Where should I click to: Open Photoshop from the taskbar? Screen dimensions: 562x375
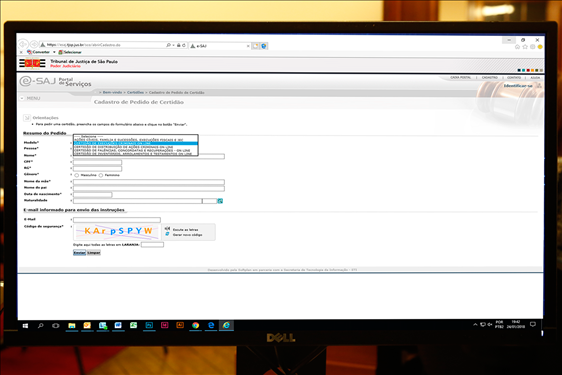click(x=149, y=326)
